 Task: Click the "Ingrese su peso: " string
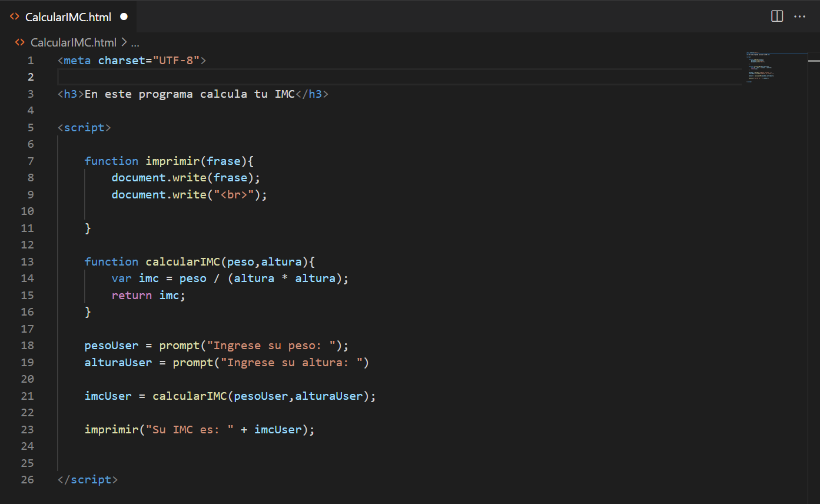click(x=271, y=345)
